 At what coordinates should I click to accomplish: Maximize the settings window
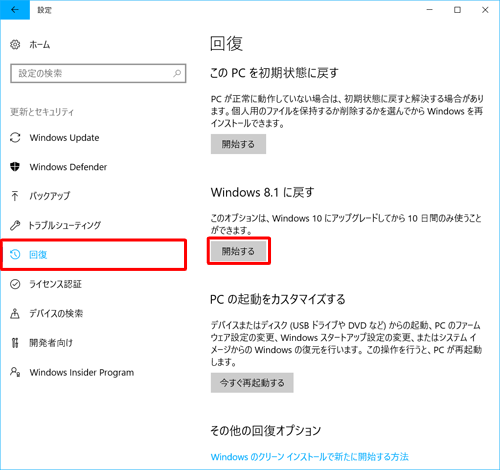click(457, 10)
